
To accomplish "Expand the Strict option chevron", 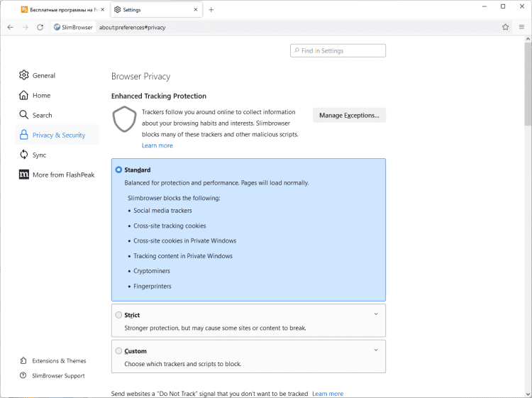I will pyautogui.click(x=376, y=314).
